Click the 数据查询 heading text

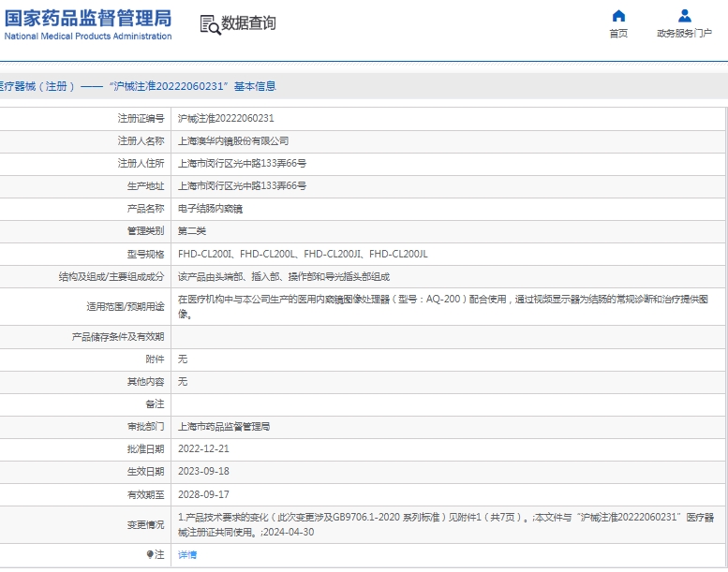(248, 22)
